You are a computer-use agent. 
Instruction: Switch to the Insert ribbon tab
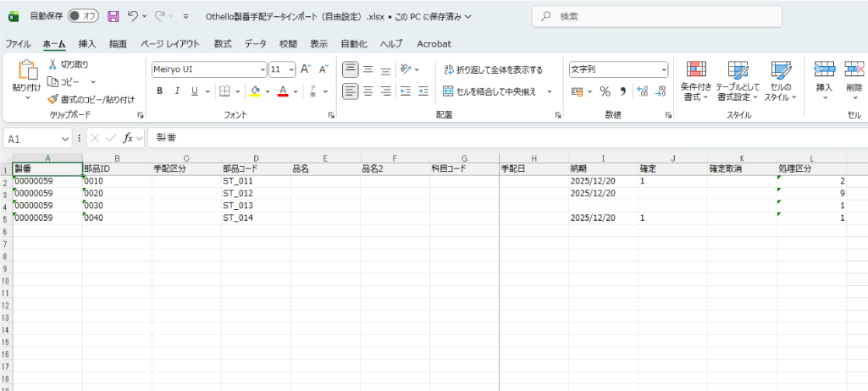86,44
